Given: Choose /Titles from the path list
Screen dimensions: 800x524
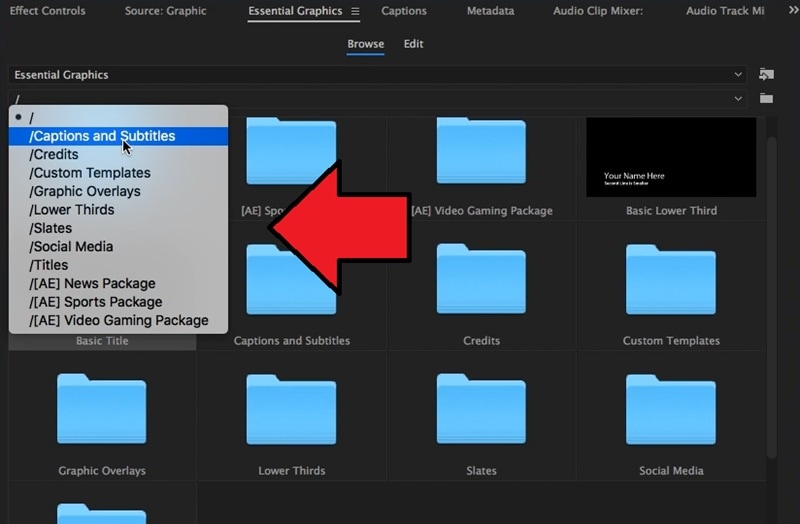Looking at the screenshot, I should (x=118, y=265).
